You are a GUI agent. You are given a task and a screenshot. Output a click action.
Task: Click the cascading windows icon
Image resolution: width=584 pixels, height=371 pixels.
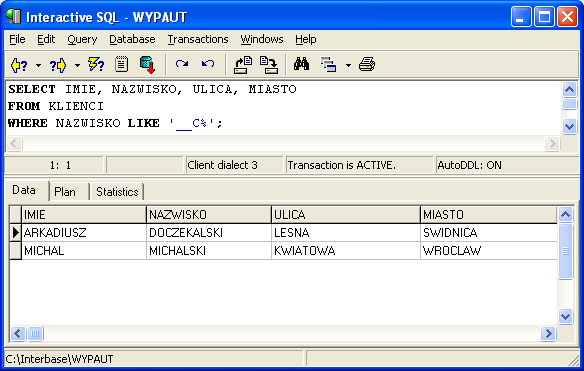click(328, 65)
